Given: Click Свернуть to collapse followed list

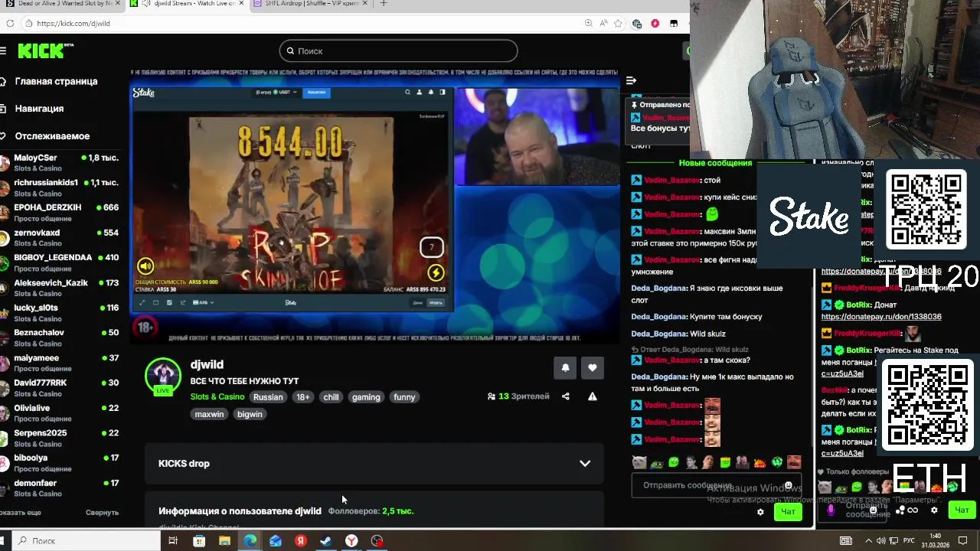Looking at the screenshot, I should 102,513.
